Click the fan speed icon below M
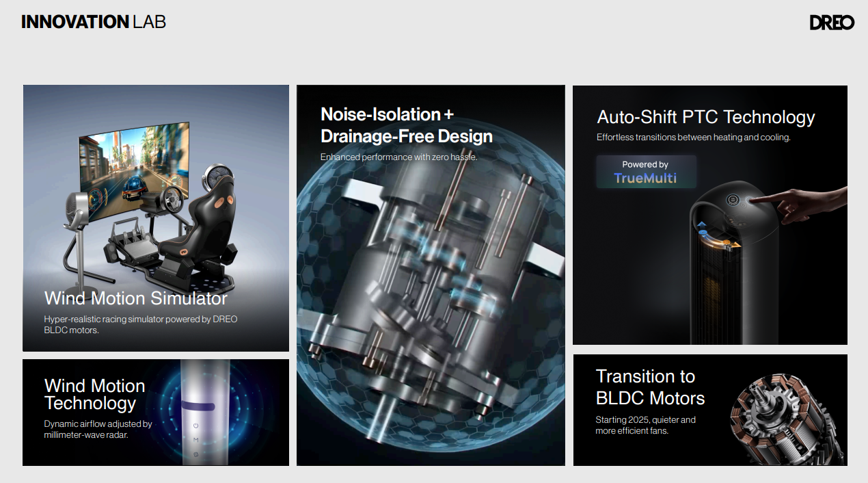This screenshot has width=868, height=483. click(195, 454)
